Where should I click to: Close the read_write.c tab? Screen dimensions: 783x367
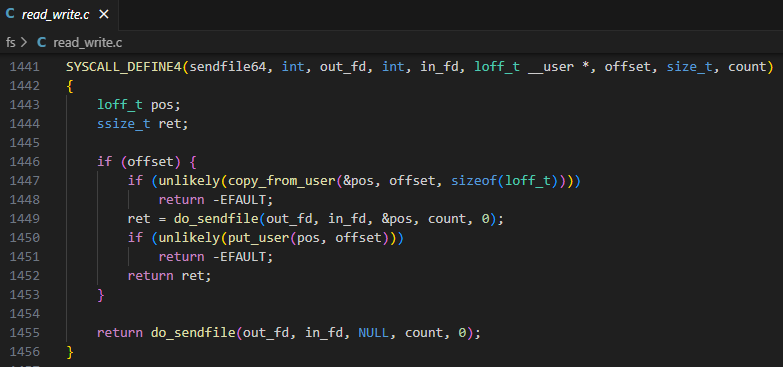104,14
